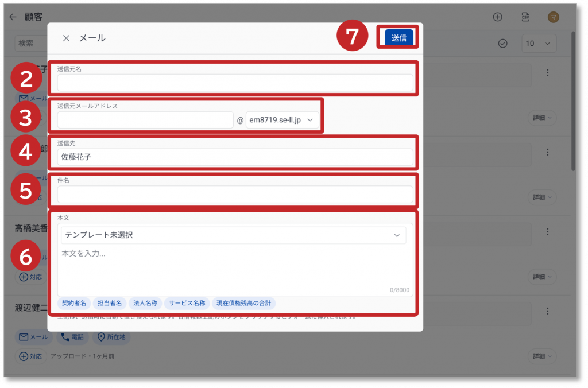Click the checkmark circle icon
This screenshot has width=588, height=388.
click(503, 44)
